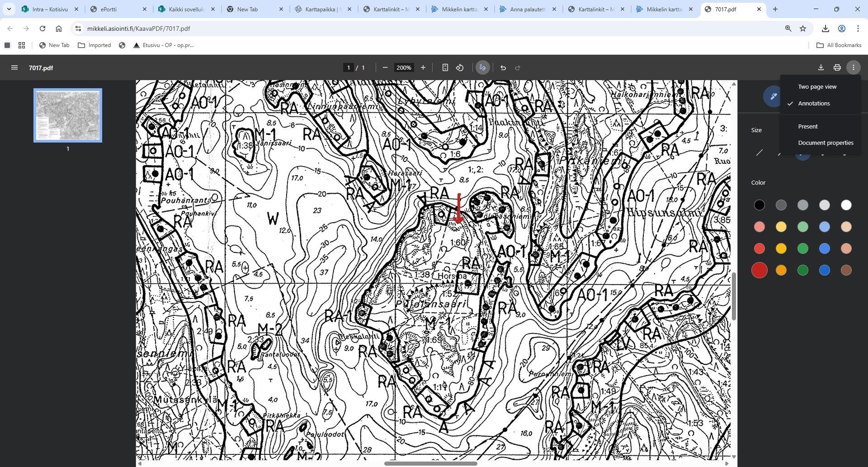The width and height of the screenshot is (868, 467).
Task: Go back in browser history
Action: tap(10, 29)
